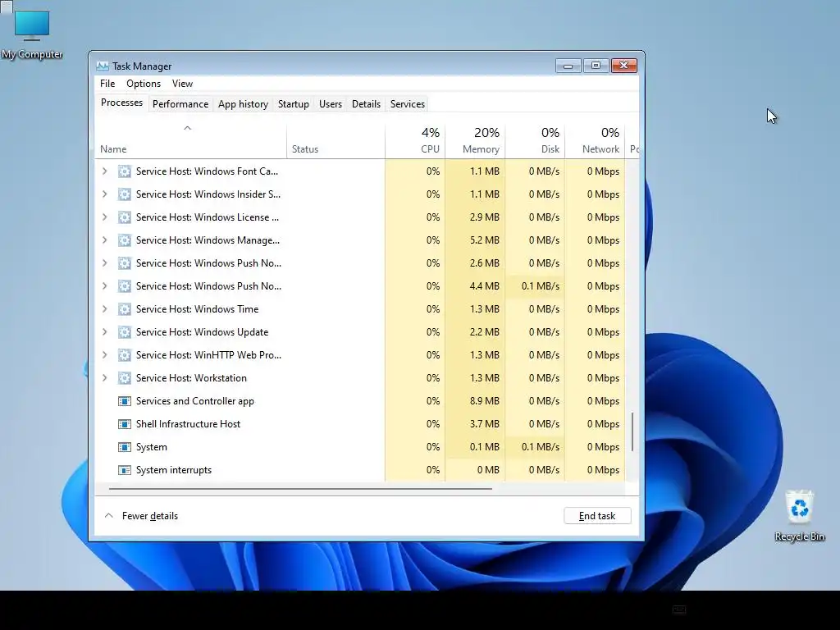Screen dimensions: 840x630
Task: Switch to the Startup tab
Action: click(x=294, y=104)
